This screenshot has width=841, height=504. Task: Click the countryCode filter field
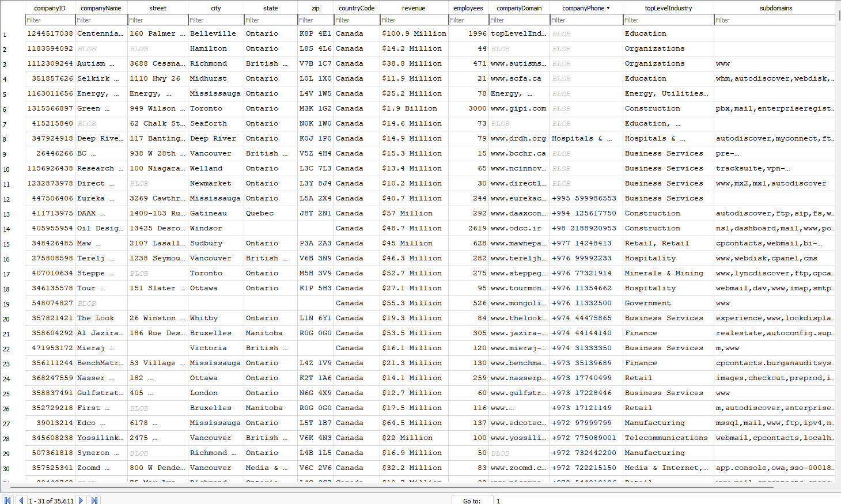tap(357, 20)
